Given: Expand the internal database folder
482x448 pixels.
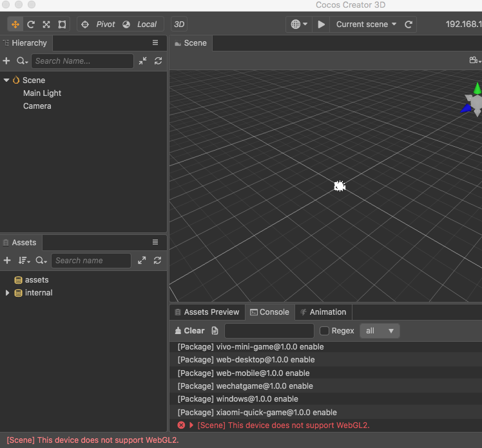Looking at the screenshot, I should point(7,293).
